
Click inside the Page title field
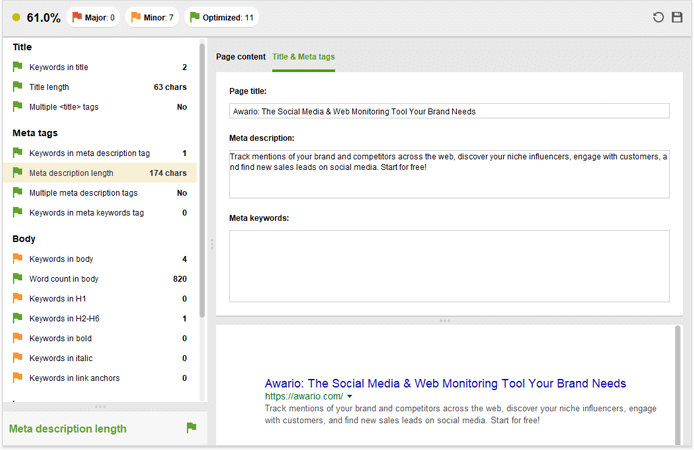click(x=449, y=111)
